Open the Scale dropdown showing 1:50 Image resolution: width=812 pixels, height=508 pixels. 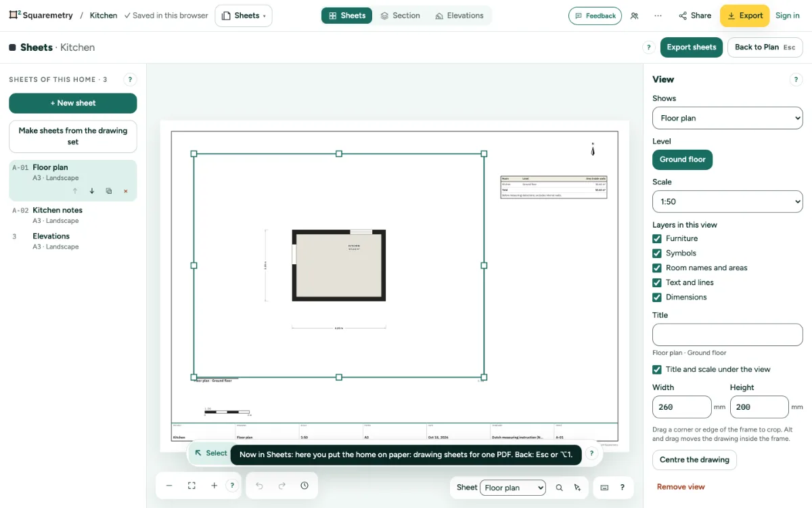pyautogui.click(x=727, y=202)
